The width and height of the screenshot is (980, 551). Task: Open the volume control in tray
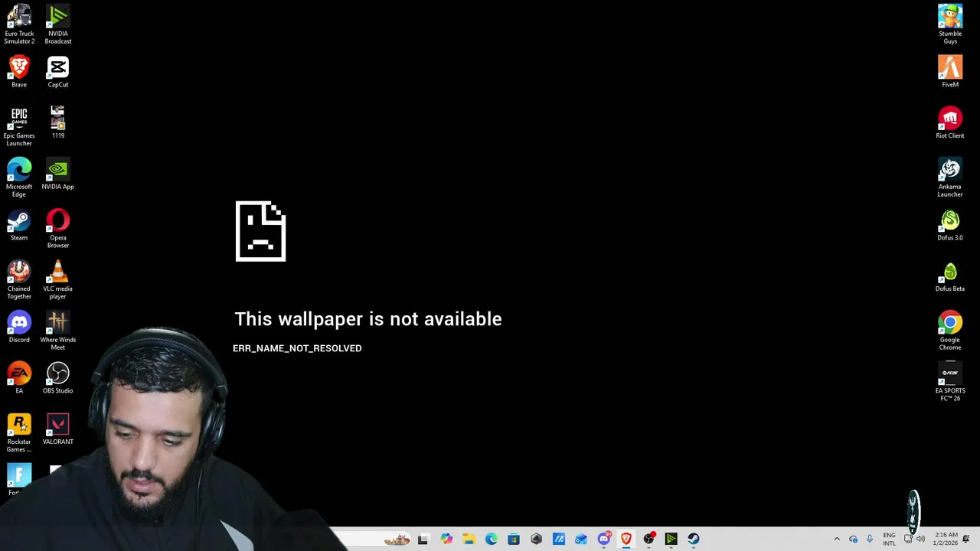coord(920,539)
